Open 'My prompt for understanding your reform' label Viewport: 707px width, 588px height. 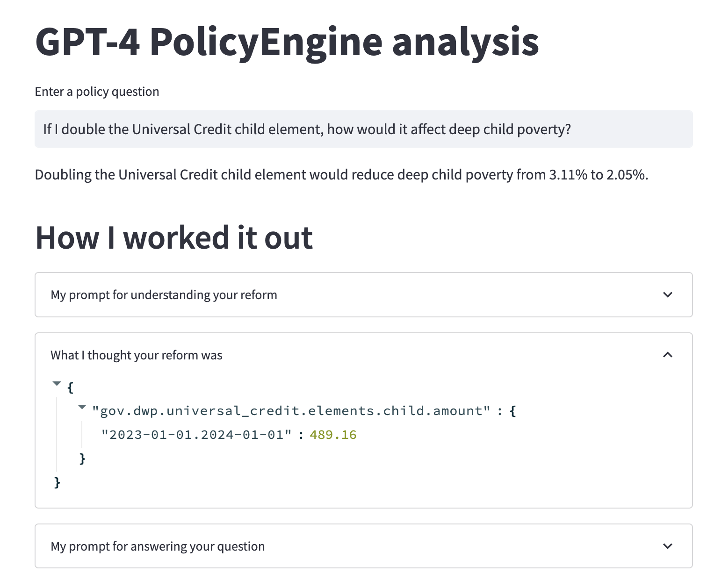coord(164,295)
